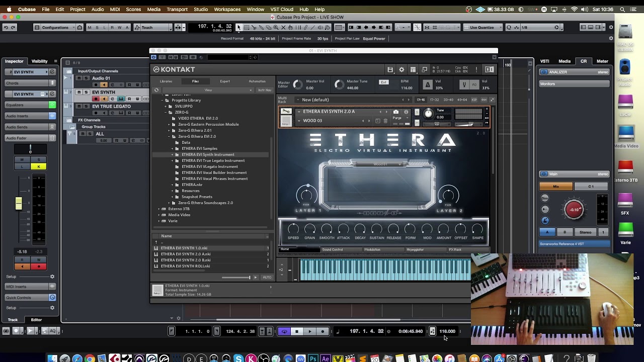Solo the EVI SYNTH track

(86, 93)
